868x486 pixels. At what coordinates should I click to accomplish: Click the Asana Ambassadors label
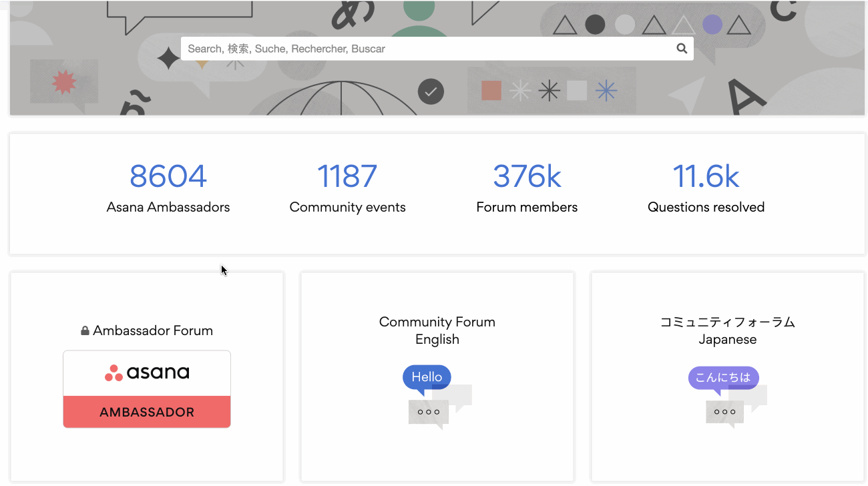168,207
